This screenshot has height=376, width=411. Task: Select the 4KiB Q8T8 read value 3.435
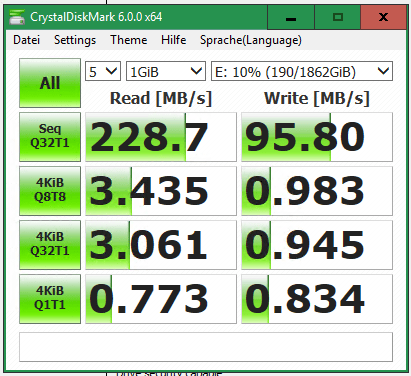(x=161, y=191)
